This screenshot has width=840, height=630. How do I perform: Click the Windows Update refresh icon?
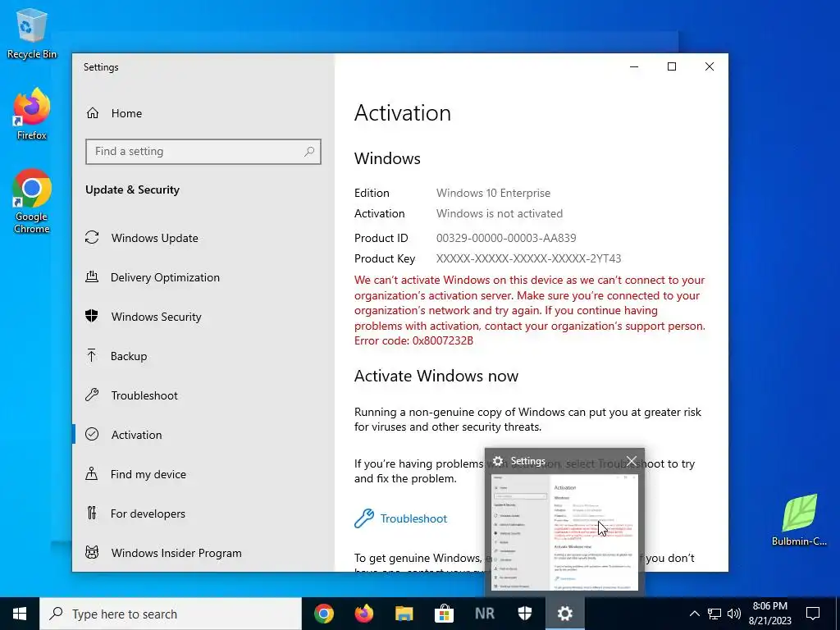click(x=92, y=237)
